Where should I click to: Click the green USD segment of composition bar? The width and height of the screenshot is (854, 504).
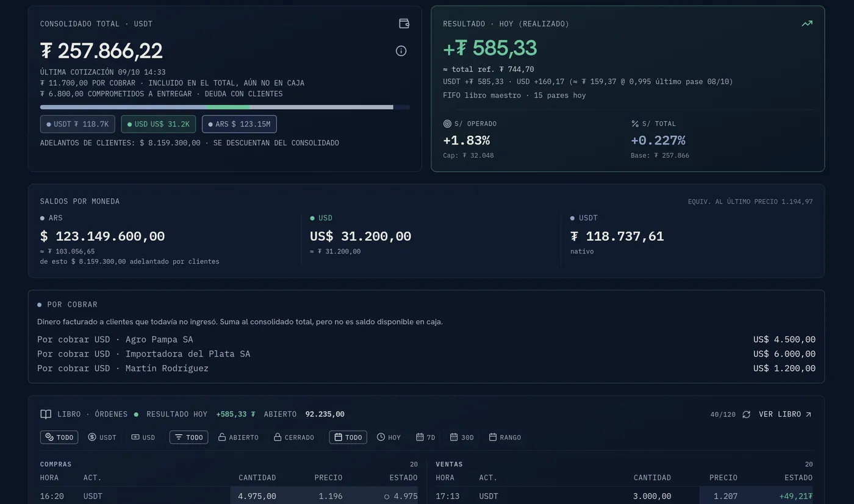[228, 107]
